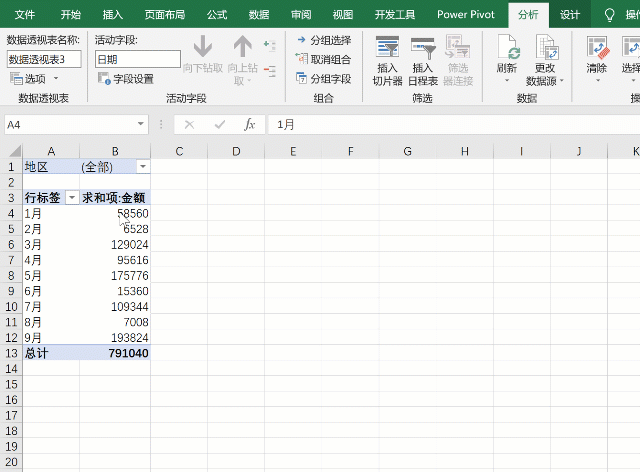Select grand total value 791040

(115, 353)
